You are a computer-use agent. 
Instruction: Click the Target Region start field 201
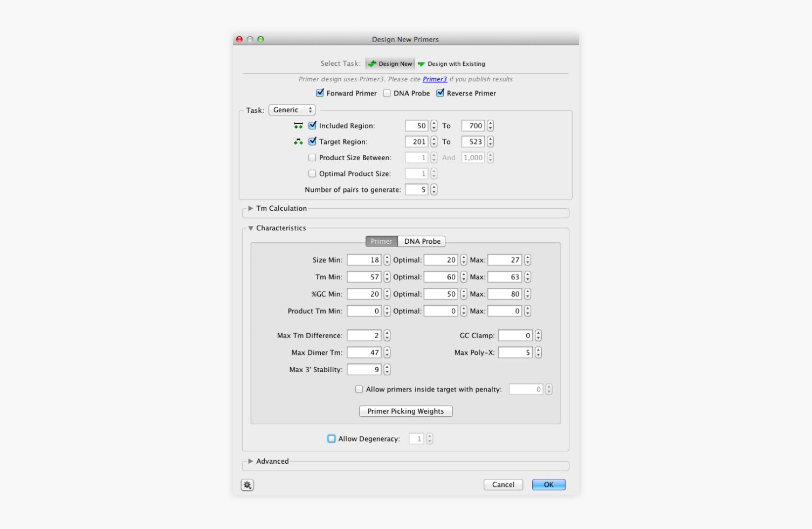tap(417, 142)
